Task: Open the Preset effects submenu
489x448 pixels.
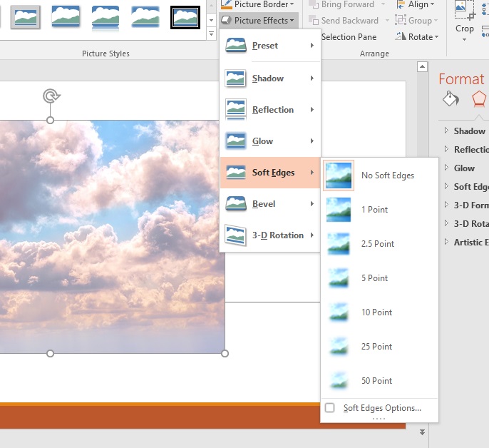Action: pyautogui.click(x=270, y=46)
